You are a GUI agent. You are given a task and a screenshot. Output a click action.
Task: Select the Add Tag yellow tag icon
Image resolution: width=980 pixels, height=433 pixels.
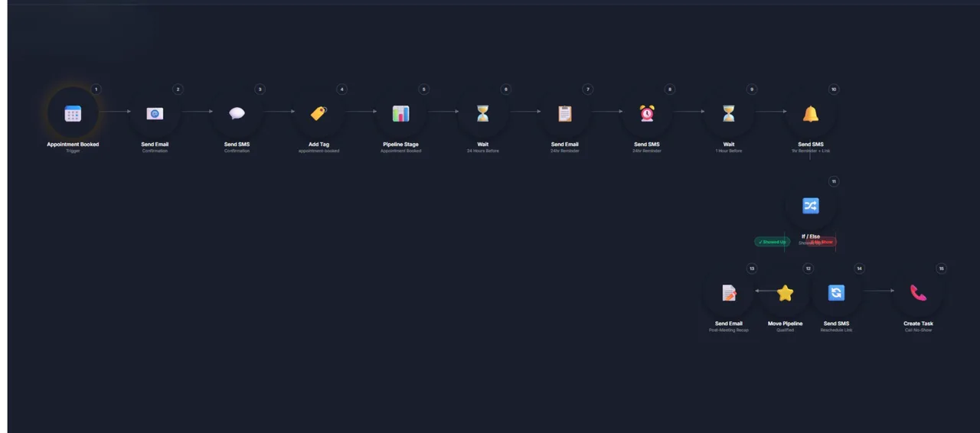pyautogui.click(x=318, y=114)
